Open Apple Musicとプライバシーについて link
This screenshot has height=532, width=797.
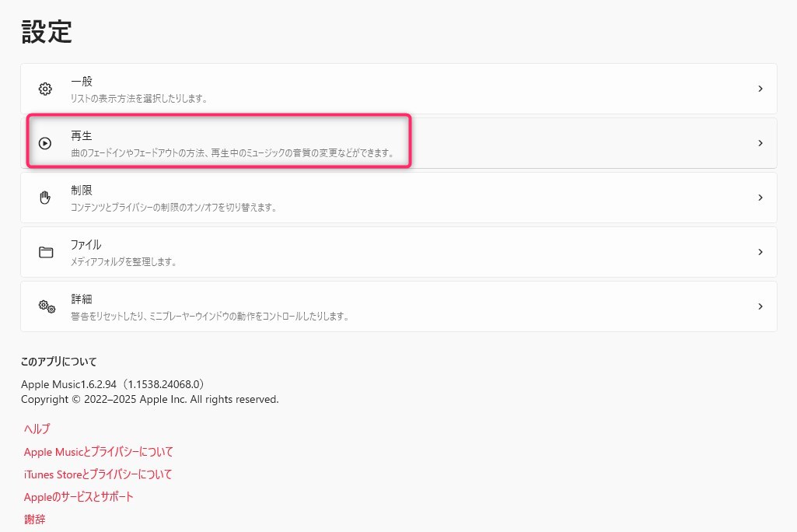[x=98, y=451]
